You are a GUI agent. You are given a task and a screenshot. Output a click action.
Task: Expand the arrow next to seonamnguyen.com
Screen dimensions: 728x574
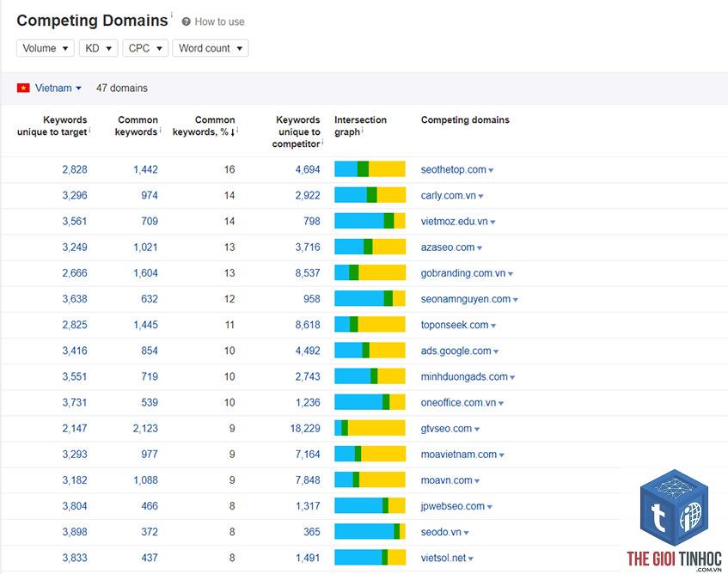(x=516, y=300)
